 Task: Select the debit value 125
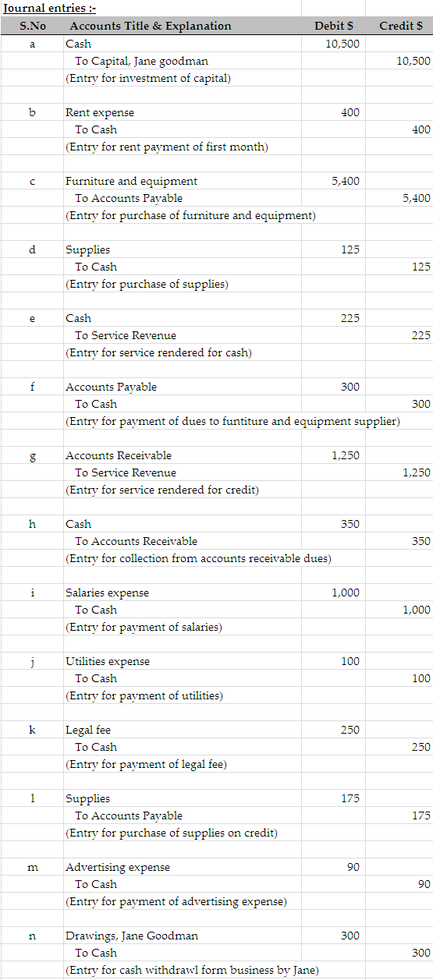click(350, 249)
